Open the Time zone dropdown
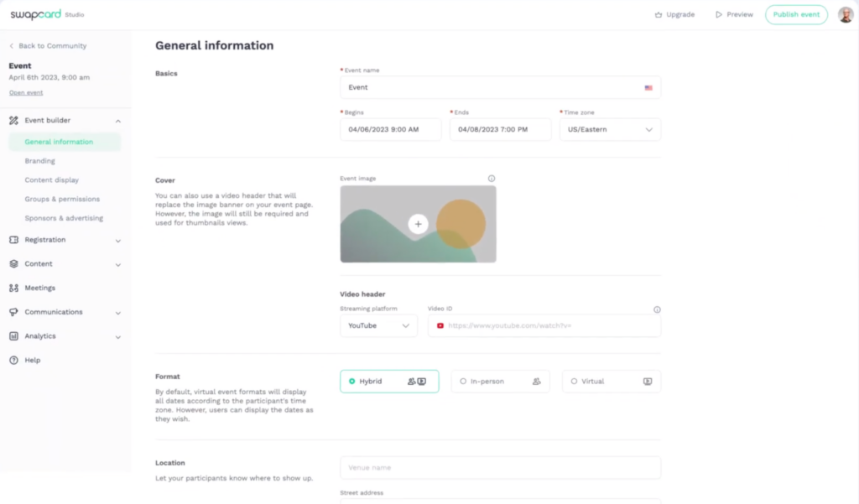This screenshot has height=504, width=859. pos(610,129)
